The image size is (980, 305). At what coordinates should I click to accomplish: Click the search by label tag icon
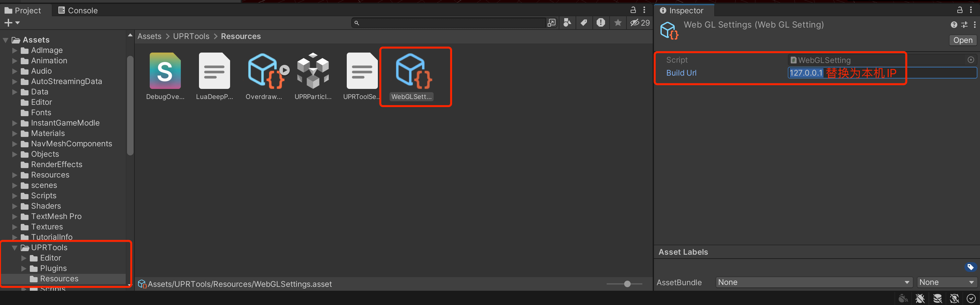click(x=584, y=23)
